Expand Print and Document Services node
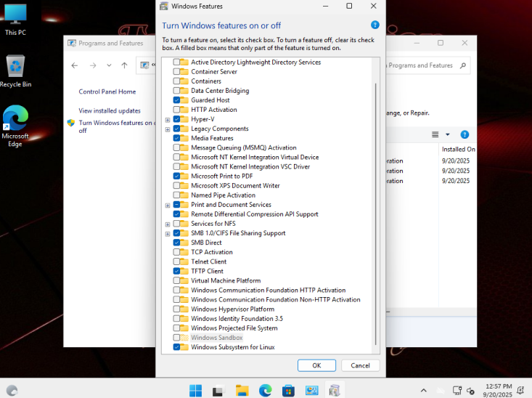This screenshot has height=398, width=532. tap(168, 206)
